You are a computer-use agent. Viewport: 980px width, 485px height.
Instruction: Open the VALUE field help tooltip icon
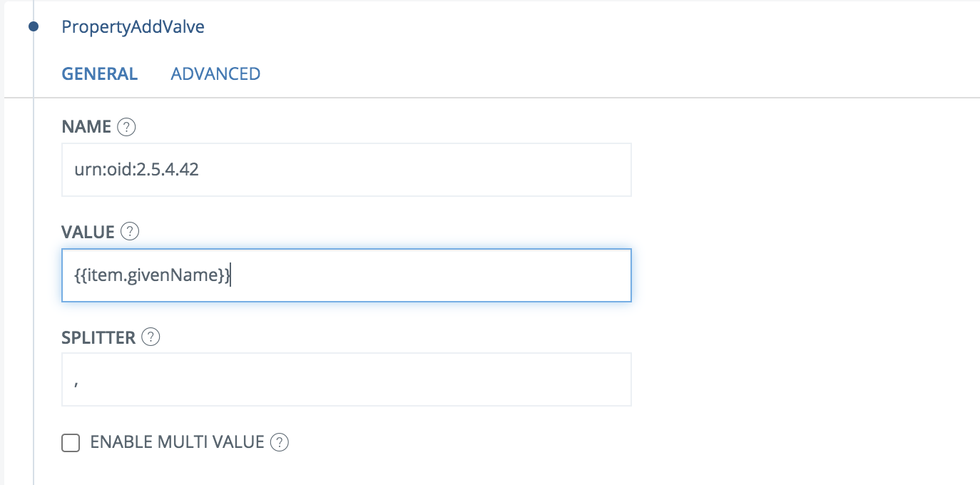point(130,232)
